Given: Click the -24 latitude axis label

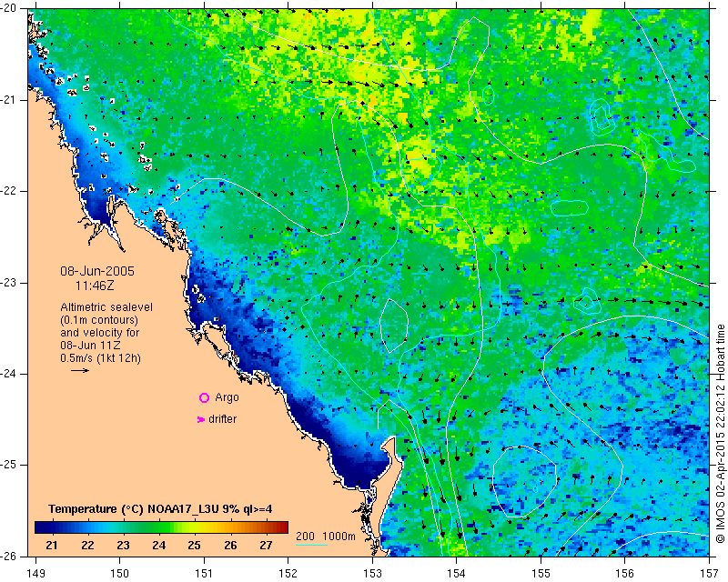Looking at the screenshot, I should (x=9, y=374).
